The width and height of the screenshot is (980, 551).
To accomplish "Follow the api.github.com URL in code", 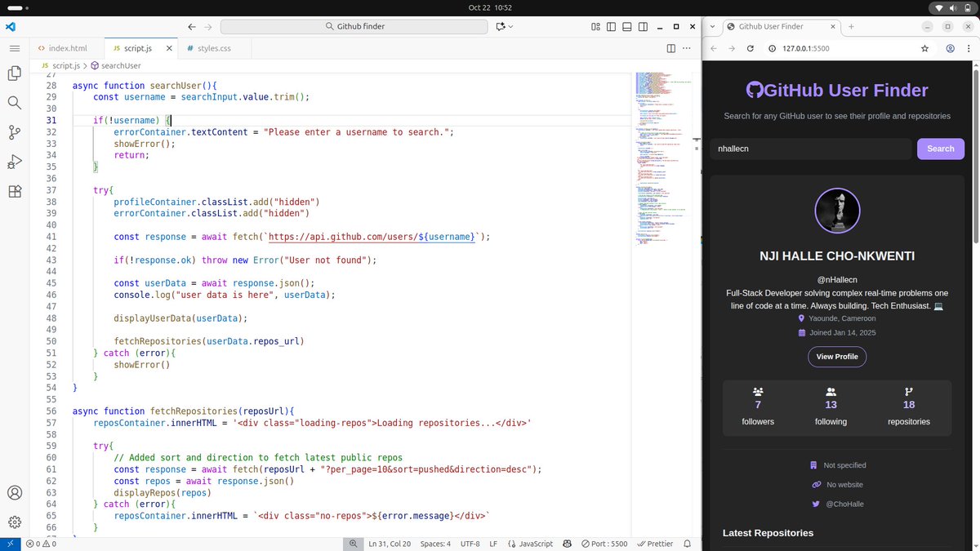I will (372, 237).
